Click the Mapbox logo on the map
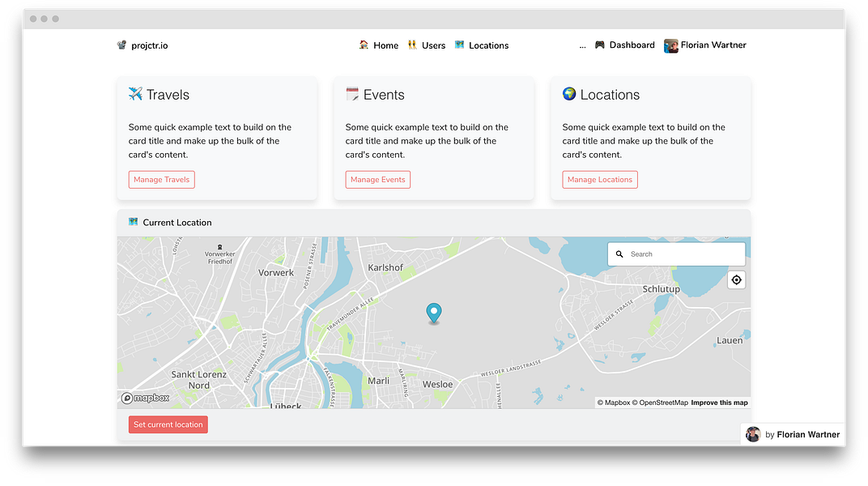This screenshot has width=868, height=486. (x=145, y=398)
